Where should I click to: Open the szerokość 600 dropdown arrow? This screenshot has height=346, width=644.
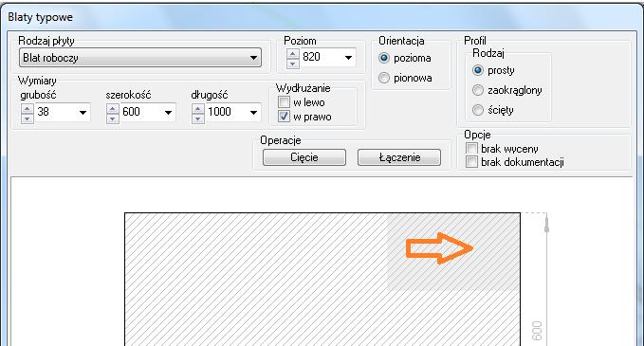click(169, 113)
